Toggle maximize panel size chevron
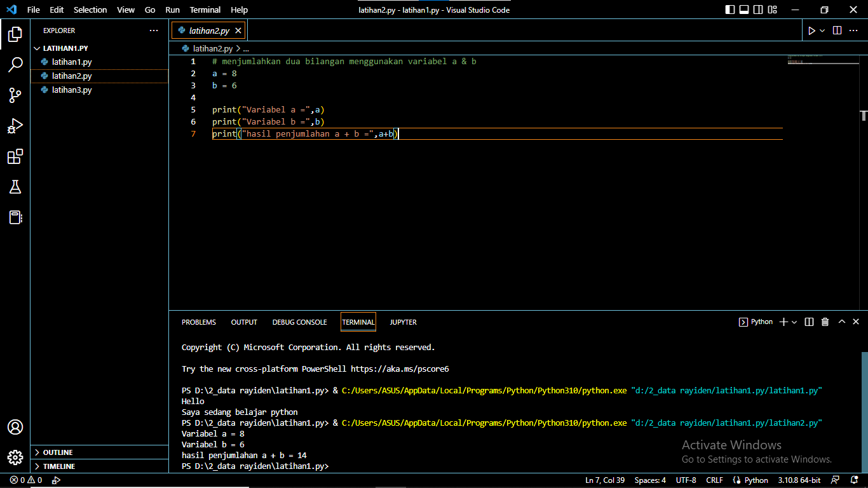This screenshot has width=868, height=488. [x=841, y=322]
